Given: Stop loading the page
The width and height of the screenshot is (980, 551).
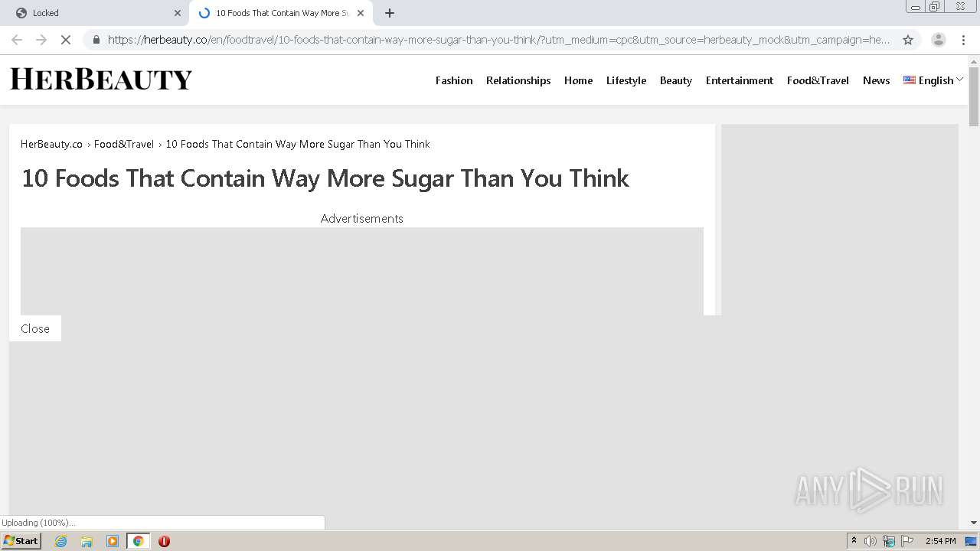Looking at the screenshot, I should coord(66,40).
